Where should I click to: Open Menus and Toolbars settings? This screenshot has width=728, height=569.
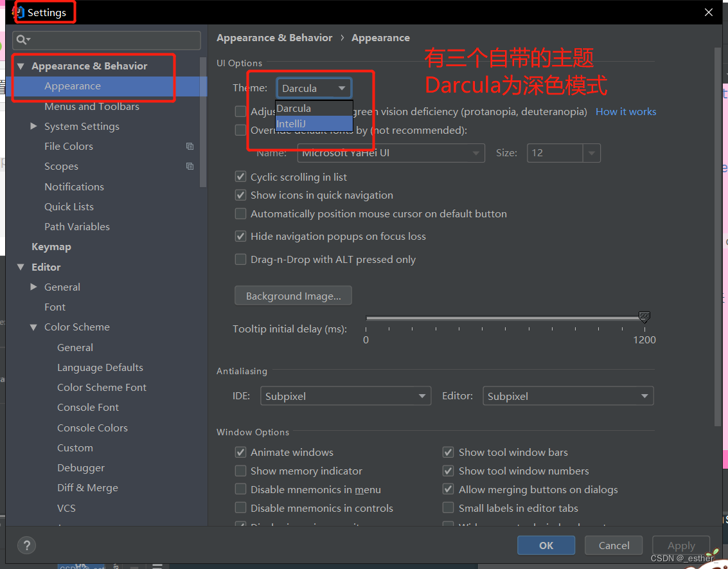click(91, 106)
